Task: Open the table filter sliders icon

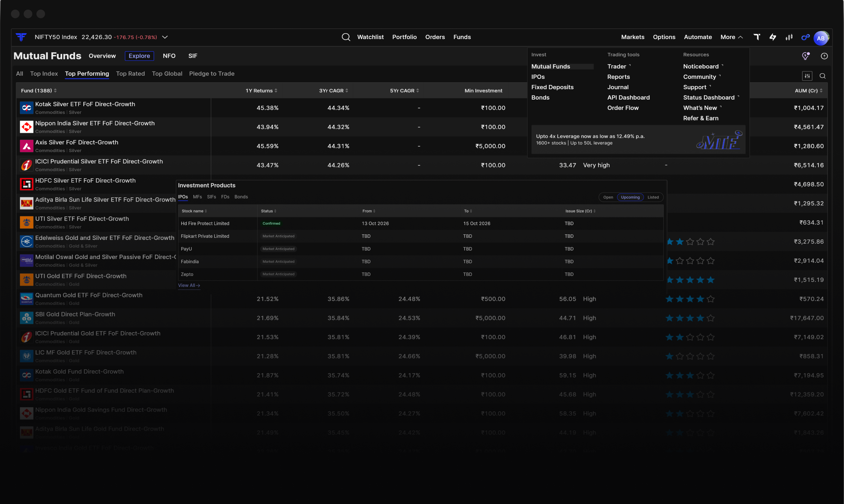Action: tap(807, 76)
